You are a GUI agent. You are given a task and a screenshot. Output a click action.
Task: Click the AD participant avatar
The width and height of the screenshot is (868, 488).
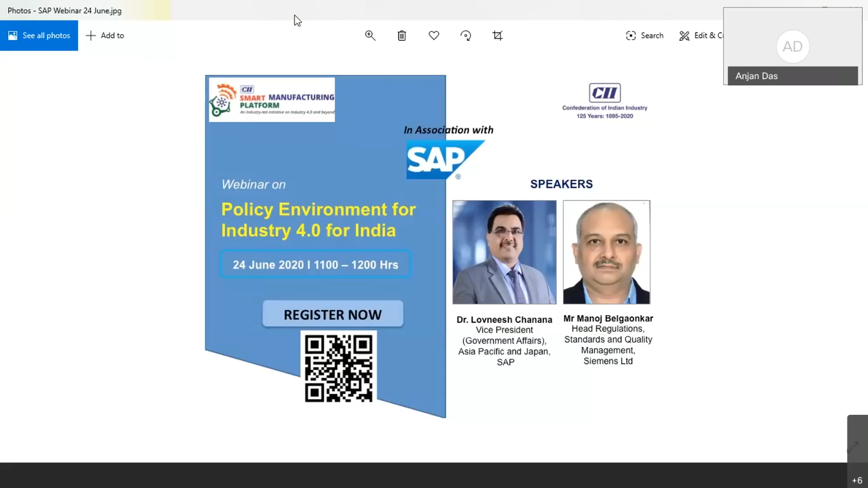pos(793,47)
